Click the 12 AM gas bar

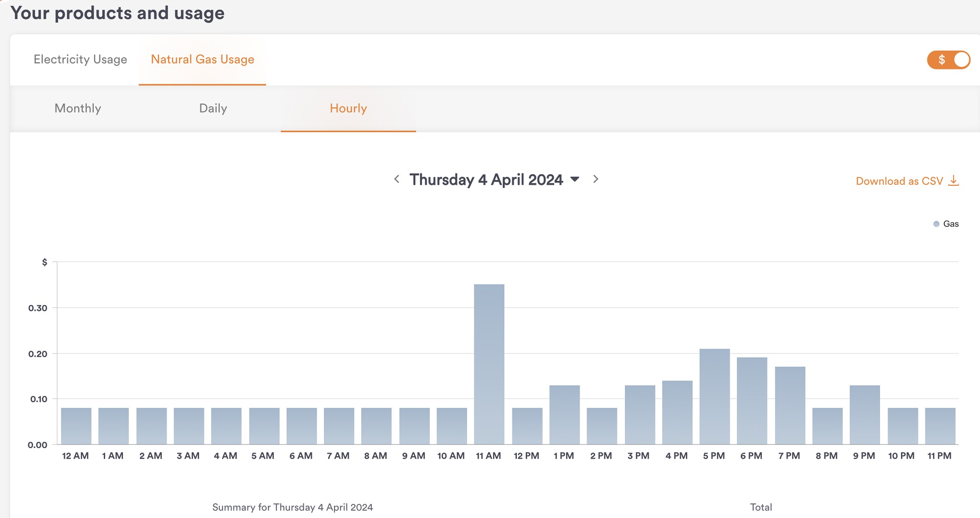pyautogui.click(x=76, y=426)
